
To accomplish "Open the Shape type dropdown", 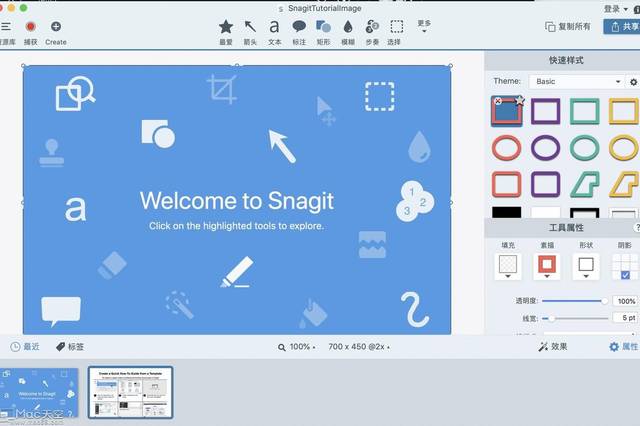I will 586,266.
